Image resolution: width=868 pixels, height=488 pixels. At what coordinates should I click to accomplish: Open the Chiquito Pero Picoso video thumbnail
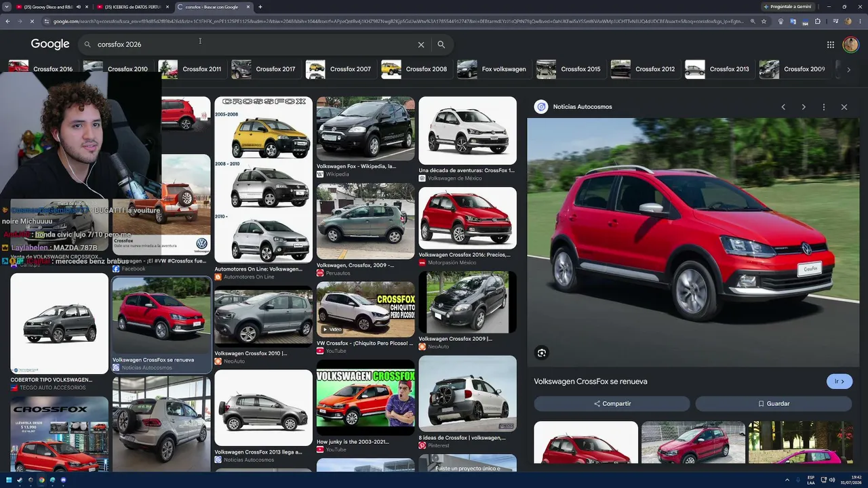pos(366,310)
